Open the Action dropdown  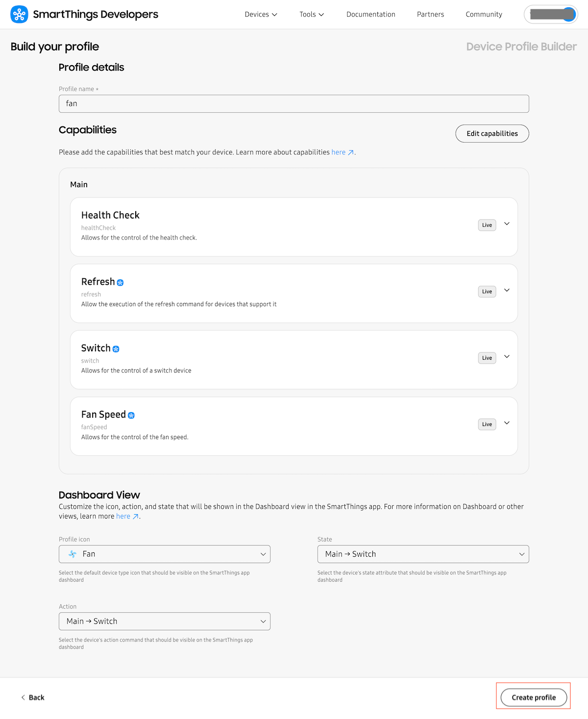pyautogui.click(x=165, y=621)
